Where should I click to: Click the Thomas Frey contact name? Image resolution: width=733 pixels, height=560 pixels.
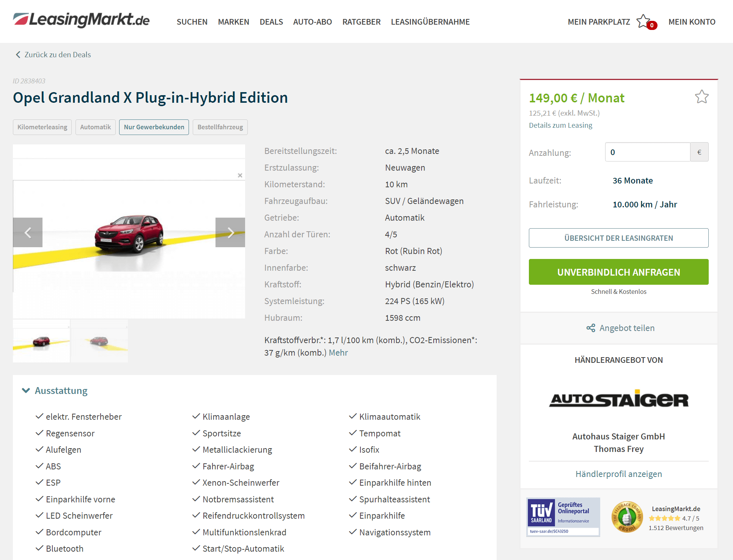[x=618, y=449]
